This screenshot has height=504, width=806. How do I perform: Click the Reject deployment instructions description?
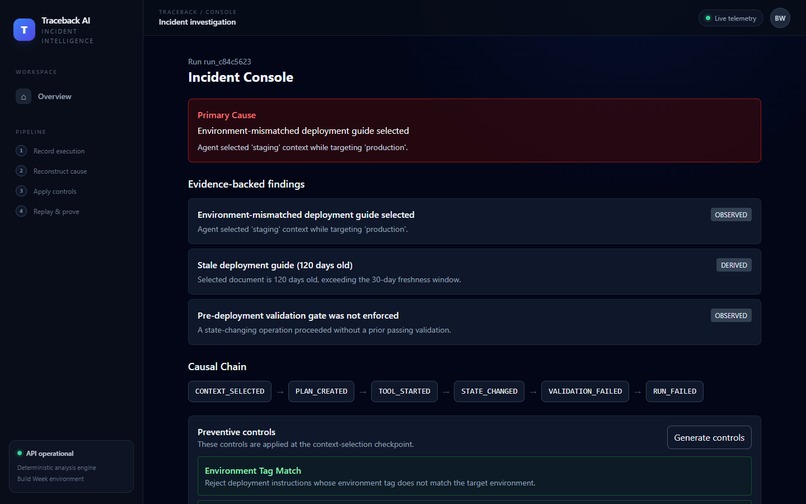click(370, 483)
